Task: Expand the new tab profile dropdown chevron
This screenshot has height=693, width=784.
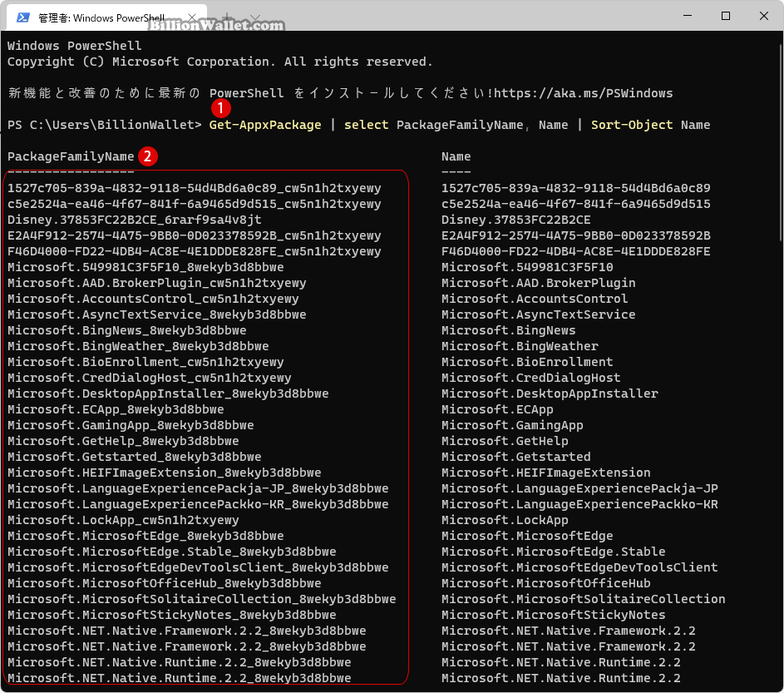Action: tap(255, 18)
